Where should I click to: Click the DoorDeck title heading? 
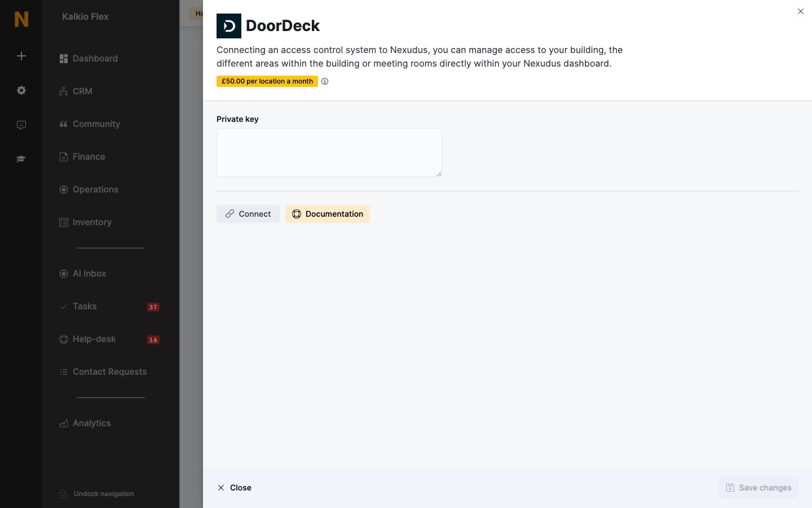coord(283,26)
